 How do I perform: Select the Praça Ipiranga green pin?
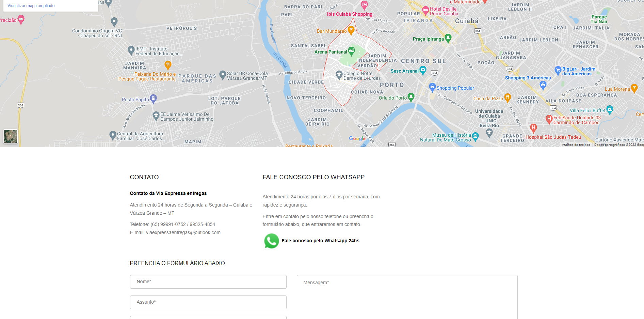(448, 39)
